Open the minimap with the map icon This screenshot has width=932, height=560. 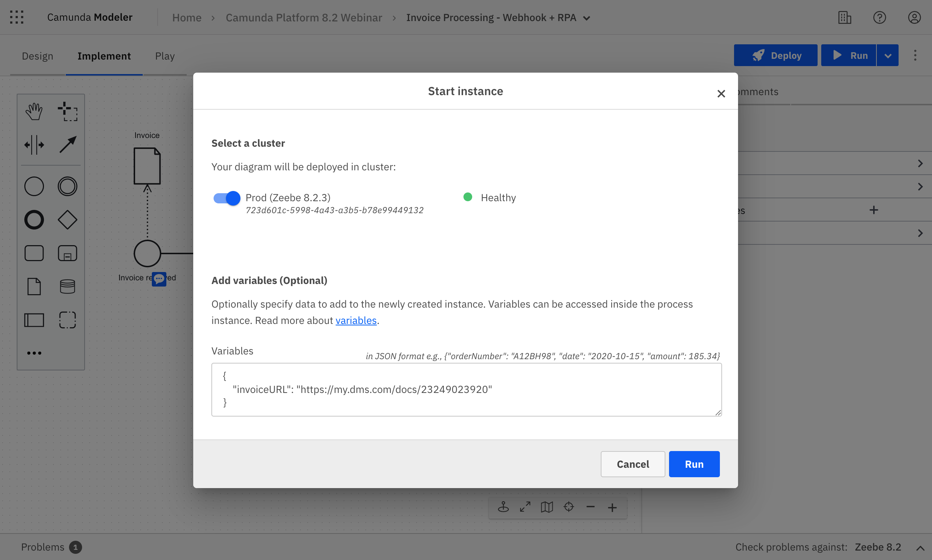tap(546, 507)
